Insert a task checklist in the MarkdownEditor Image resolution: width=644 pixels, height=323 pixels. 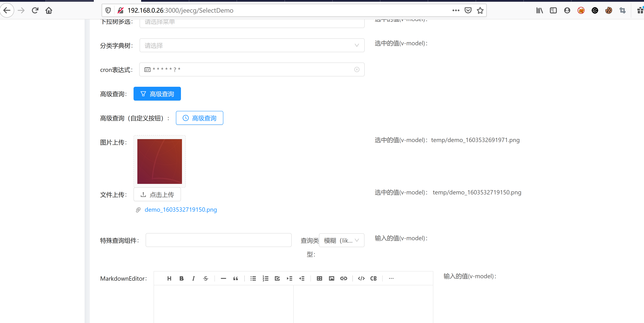coord(277,278)
